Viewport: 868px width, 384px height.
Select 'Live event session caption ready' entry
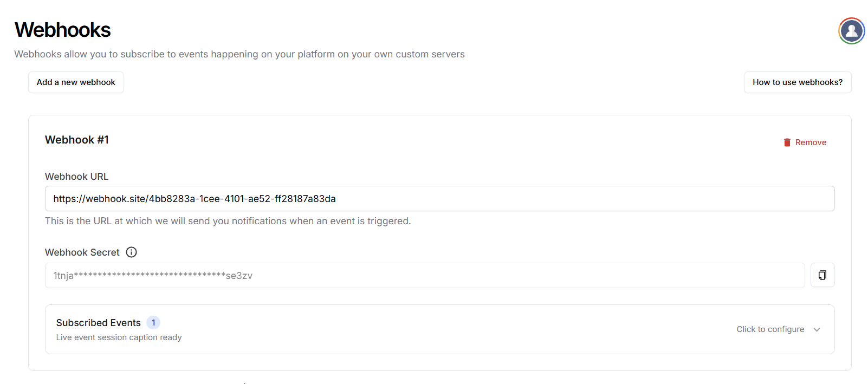pos(119,337)
